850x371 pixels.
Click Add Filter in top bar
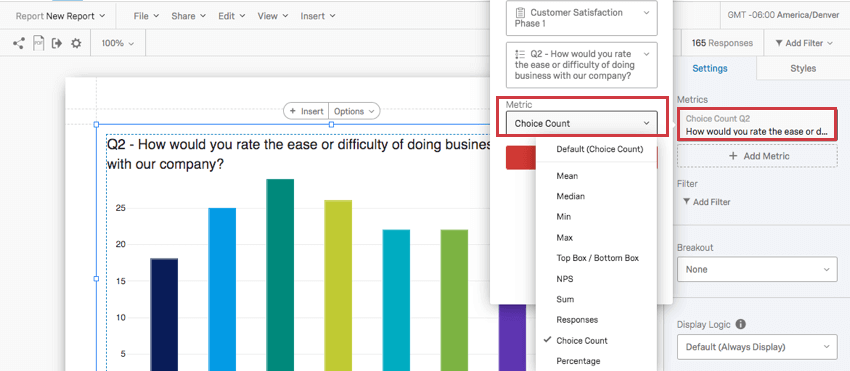tap(803, 43)
